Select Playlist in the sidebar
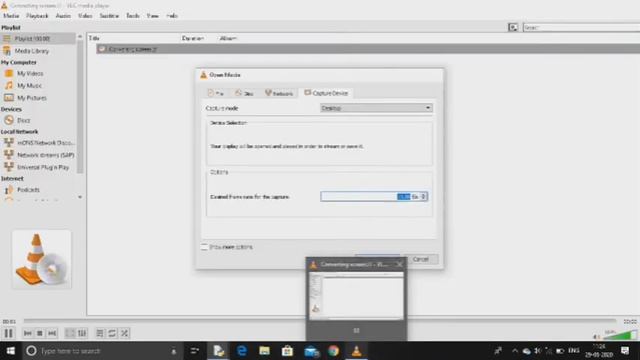640x360 pixels. point(38,38)
